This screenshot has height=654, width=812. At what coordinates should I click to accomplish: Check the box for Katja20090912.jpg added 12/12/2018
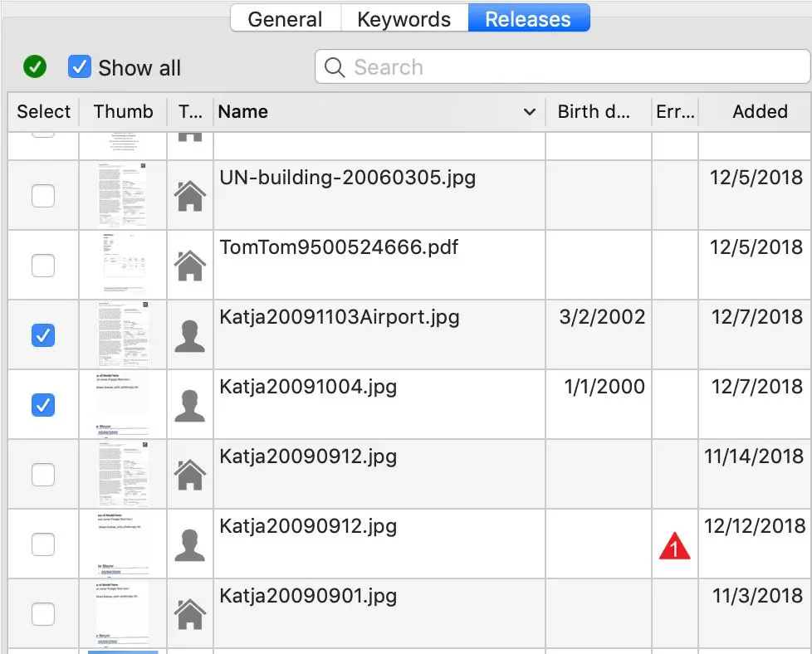point(43,544)
